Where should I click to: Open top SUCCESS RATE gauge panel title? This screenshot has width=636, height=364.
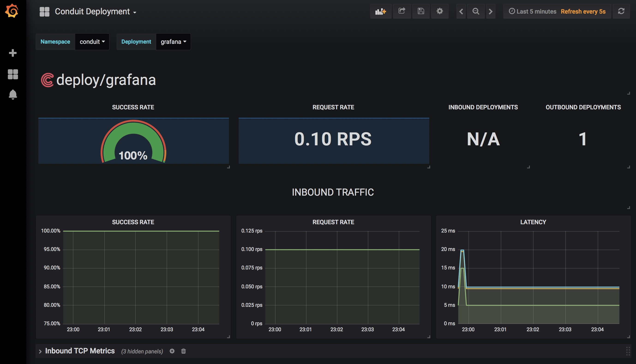click(x=133, y=107)
